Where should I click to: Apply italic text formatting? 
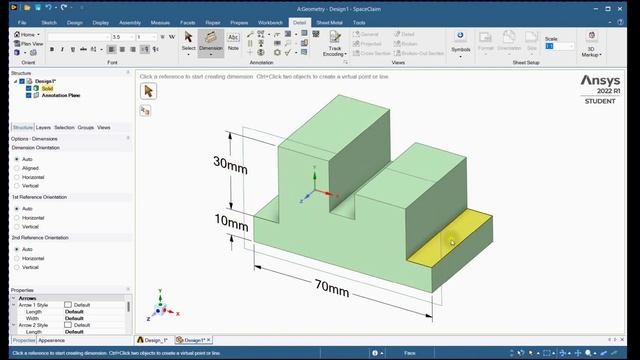[x=62, y=49]
